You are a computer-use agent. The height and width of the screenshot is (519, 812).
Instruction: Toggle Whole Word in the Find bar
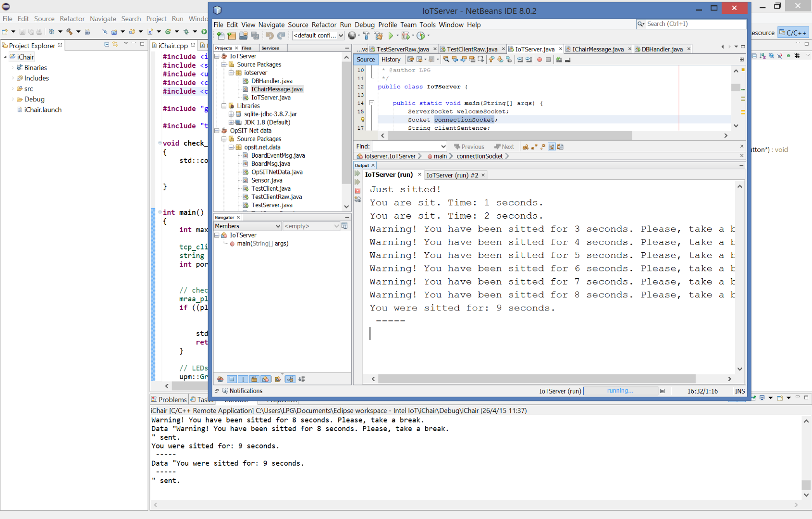[534, 147]
